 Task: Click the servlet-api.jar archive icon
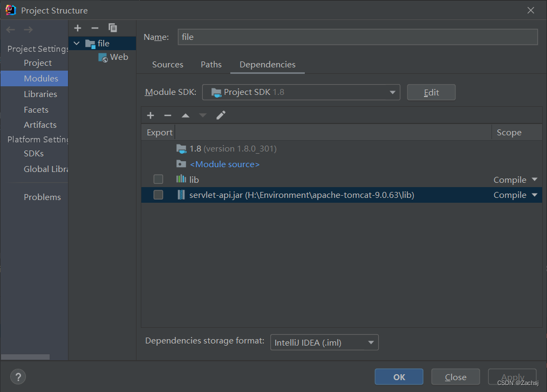tap(181, 195)
